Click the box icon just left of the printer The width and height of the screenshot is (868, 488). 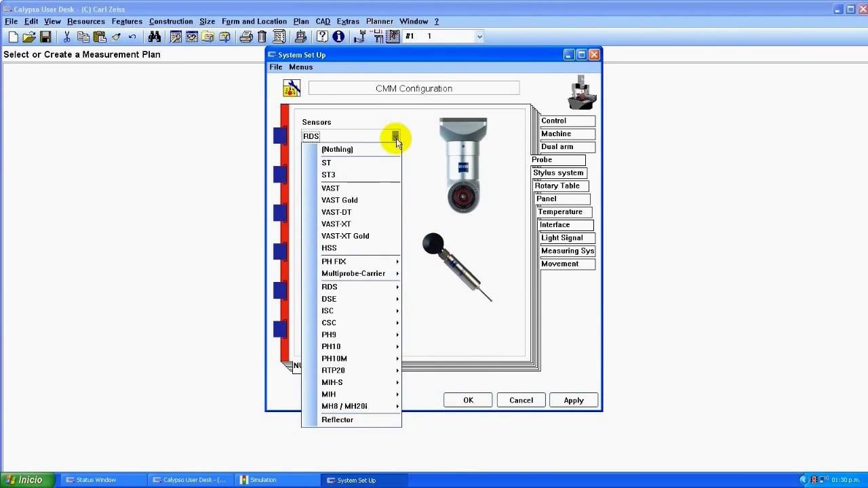click(x=224, y=37)
